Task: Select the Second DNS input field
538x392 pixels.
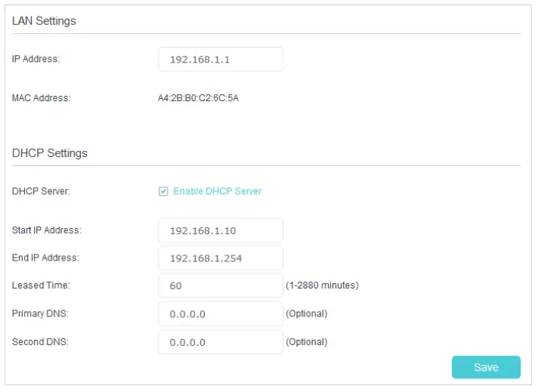Action: [x=221, y=342]
